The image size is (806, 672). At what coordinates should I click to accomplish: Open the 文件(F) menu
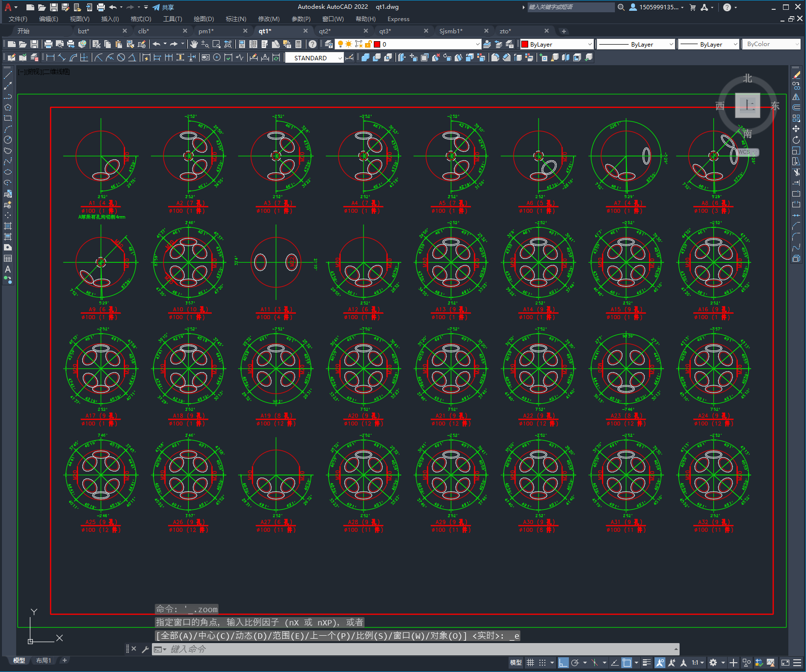click(18, 19)
